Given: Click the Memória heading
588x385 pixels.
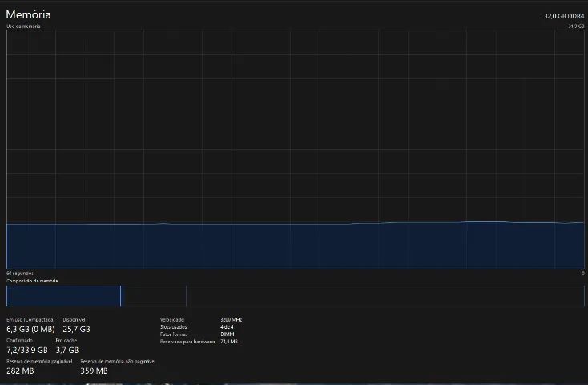Looking at the screenshot, I should click(29, 14).
